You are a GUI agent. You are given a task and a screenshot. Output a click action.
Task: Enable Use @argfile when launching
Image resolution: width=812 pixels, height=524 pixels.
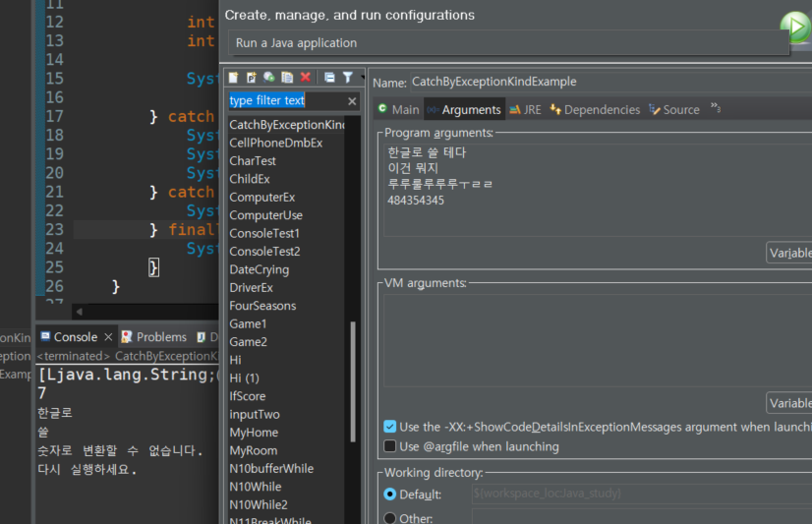pos(390,445)
